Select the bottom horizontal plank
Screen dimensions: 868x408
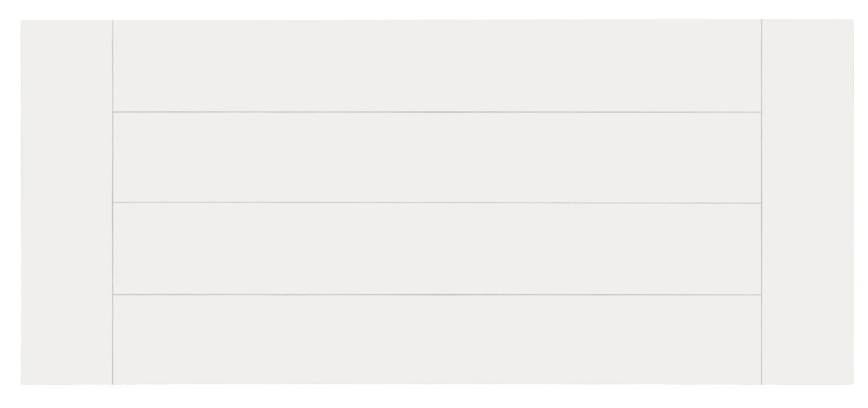[437, 339]
